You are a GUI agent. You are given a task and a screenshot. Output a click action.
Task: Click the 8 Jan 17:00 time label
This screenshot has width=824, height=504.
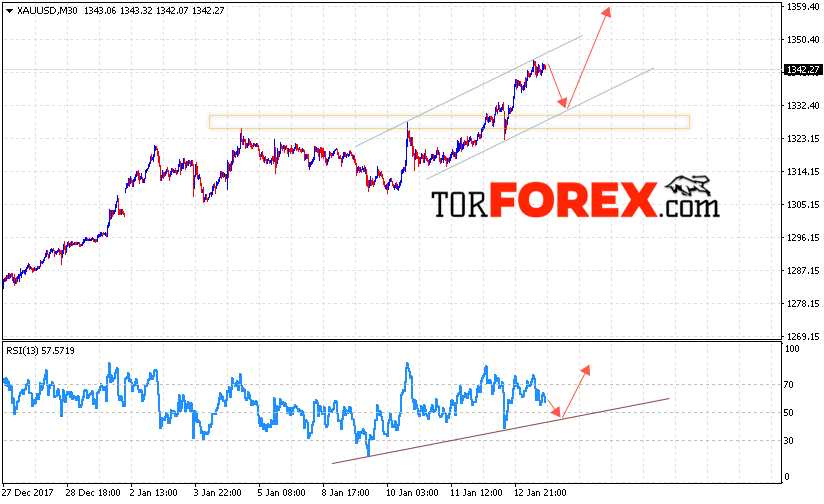(346, 493)
